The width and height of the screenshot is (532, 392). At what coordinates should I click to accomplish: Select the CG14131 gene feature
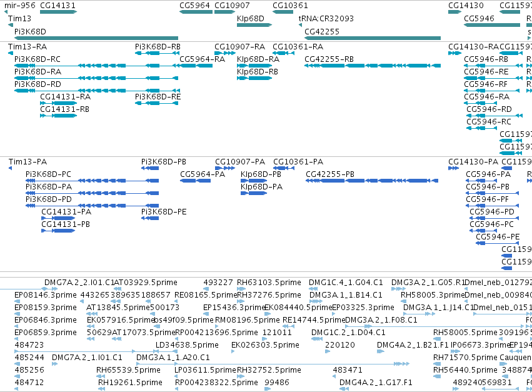point(58,12)
